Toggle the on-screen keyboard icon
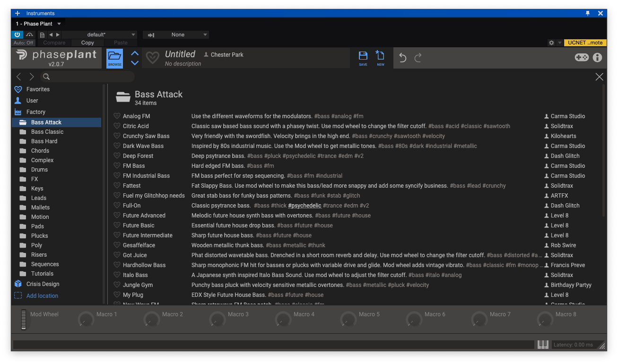618x364 pixels. point(543,345)
